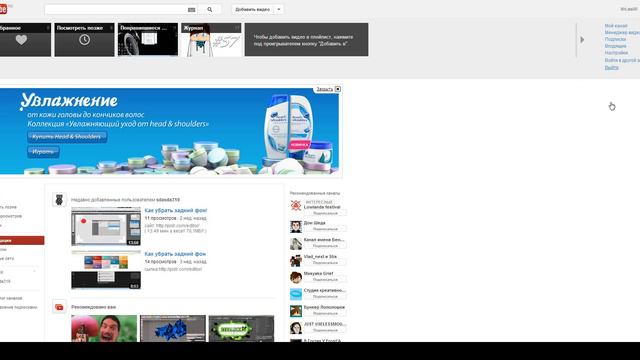Image resolution: width=640 pixels, height=360 pixels.
Task: Open recommended video with screaming man thumbnail
Action: pyautogui.click(x=104, y=329)
